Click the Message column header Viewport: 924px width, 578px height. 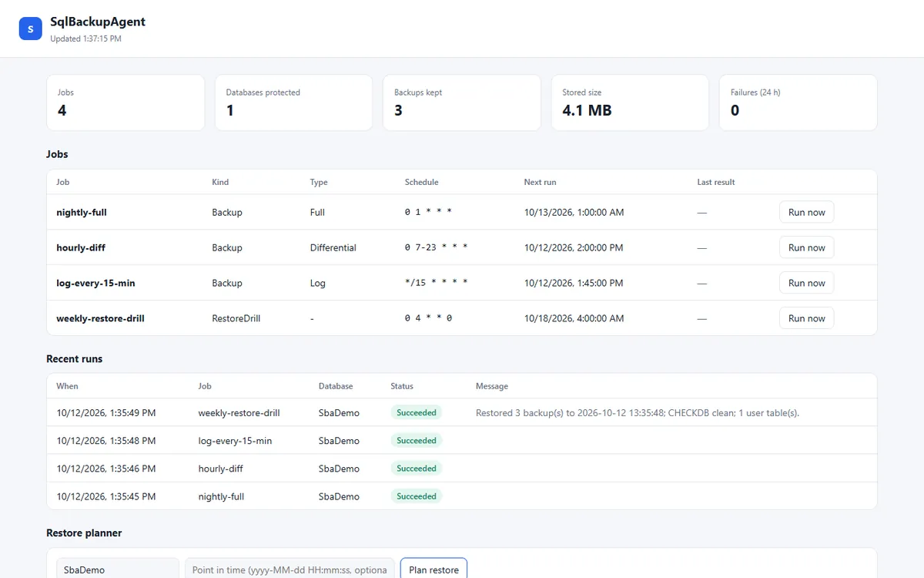(492, 386)
